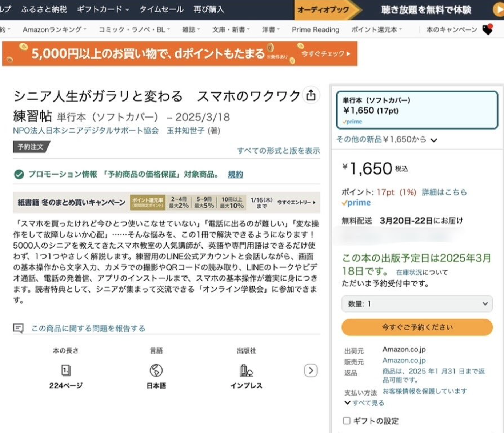Go to ふるさと納税 in top navigation
Viewport: 504px width, 433px height.
pos(44,9)
